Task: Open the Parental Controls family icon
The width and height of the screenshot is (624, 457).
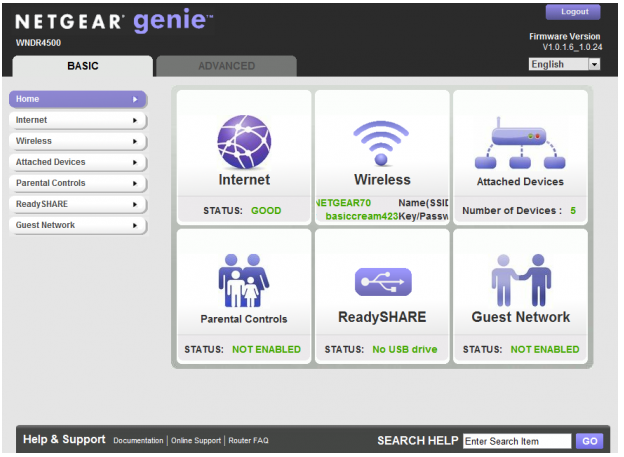Action: pyautogui.click(x=244, y=280)
